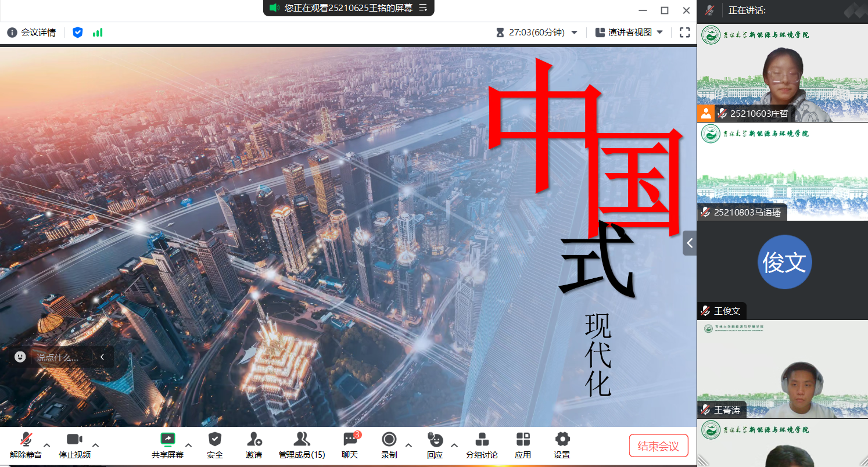Open the 应用 apps icon
The height and width of the screenshot is (467, 868).
tap(523, 440)
